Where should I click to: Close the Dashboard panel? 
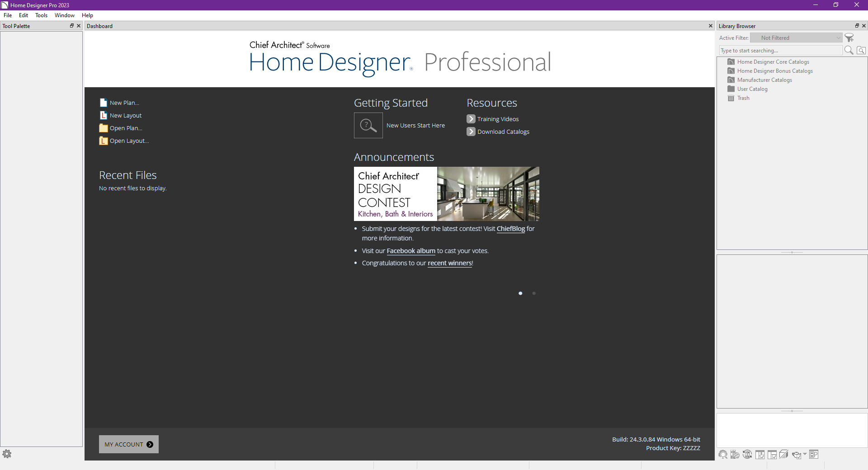pos(711,26)
